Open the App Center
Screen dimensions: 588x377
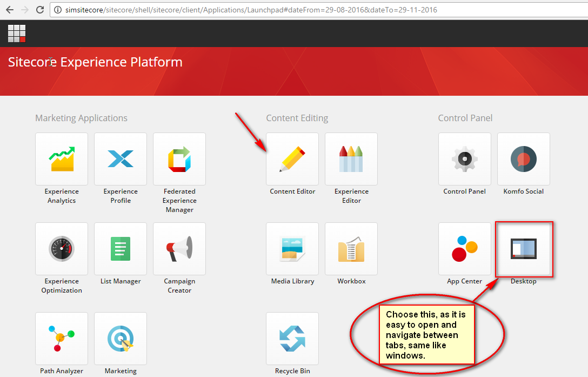tap(465, 249)
